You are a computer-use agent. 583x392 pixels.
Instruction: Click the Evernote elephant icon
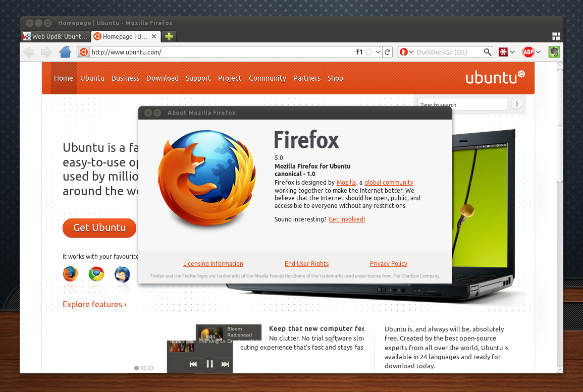pyautogui.click(x=554, y=52)
